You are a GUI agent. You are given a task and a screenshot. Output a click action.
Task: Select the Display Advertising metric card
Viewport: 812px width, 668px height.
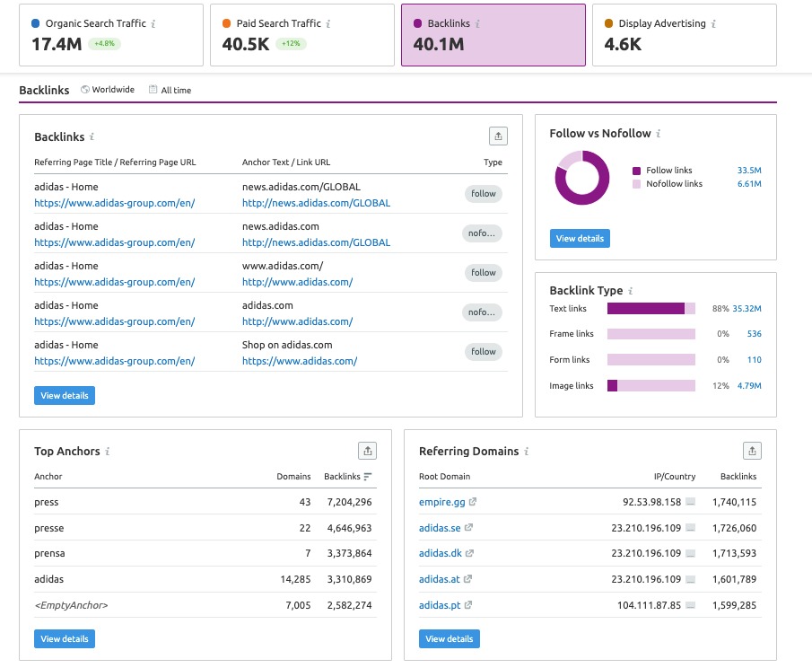pos(685,35)
